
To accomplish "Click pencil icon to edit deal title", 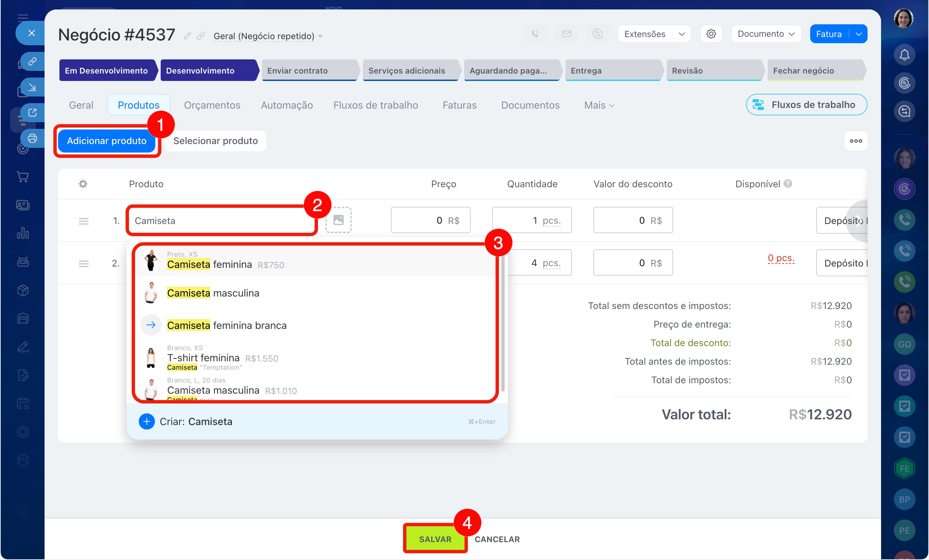I will (187, 36).
